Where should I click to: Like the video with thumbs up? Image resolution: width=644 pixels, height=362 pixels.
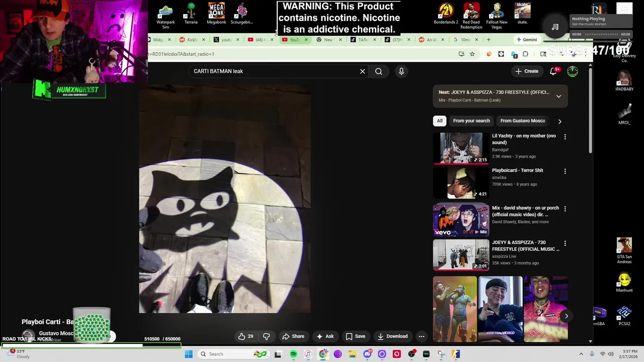246,336
